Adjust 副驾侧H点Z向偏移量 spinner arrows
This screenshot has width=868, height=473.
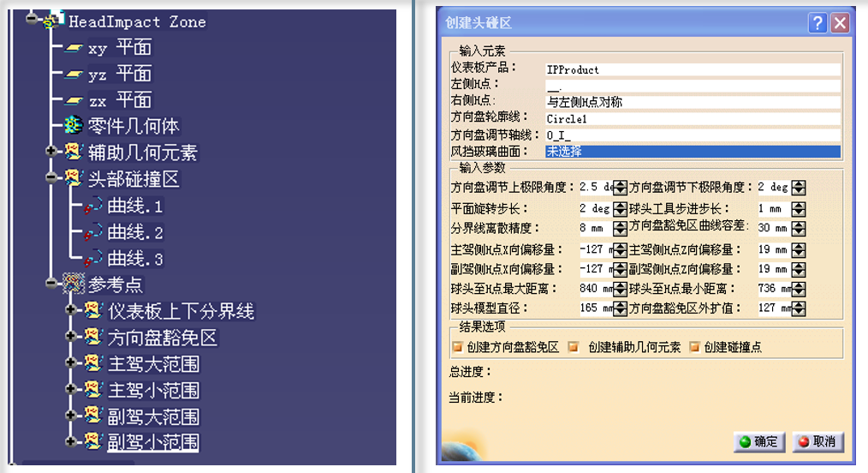(x=799, y=269)
